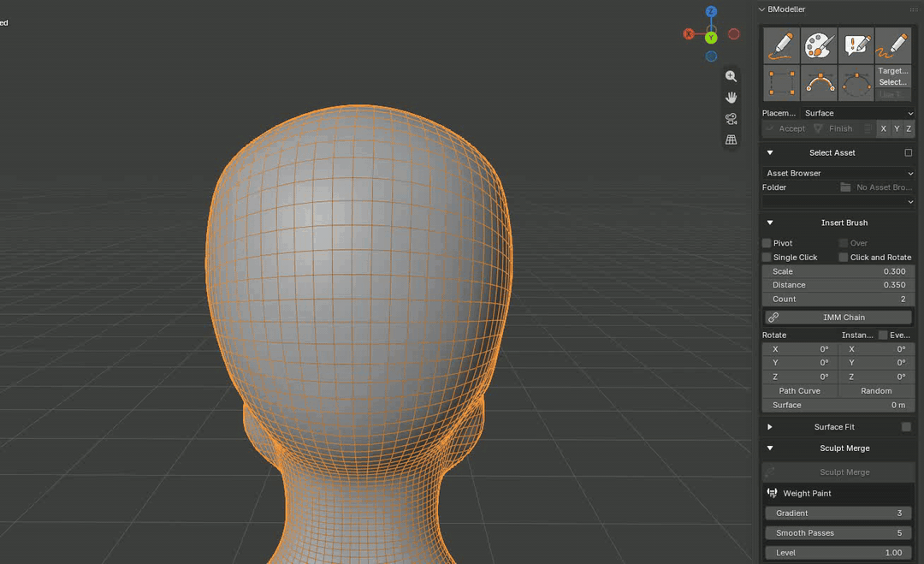Switch perspective/orthographic grid icon
The height and width of the screenshot is (564, 924).
click(x=731, y=140)
